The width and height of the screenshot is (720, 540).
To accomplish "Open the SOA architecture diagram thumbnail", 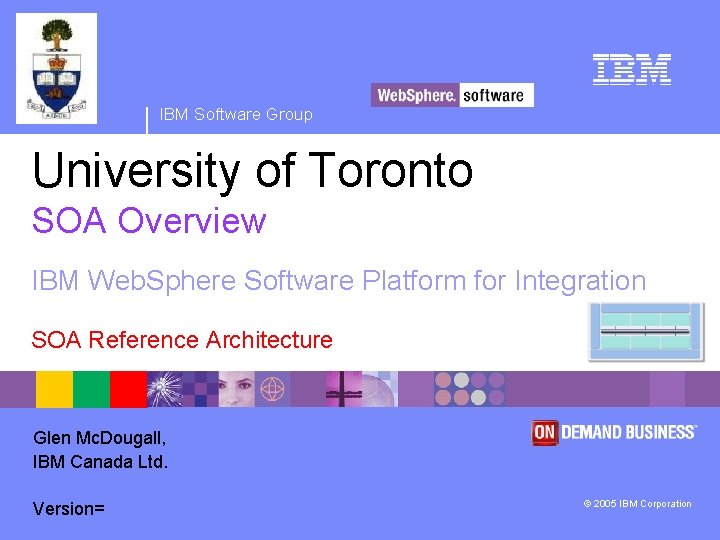I will [x=646, y=332].
